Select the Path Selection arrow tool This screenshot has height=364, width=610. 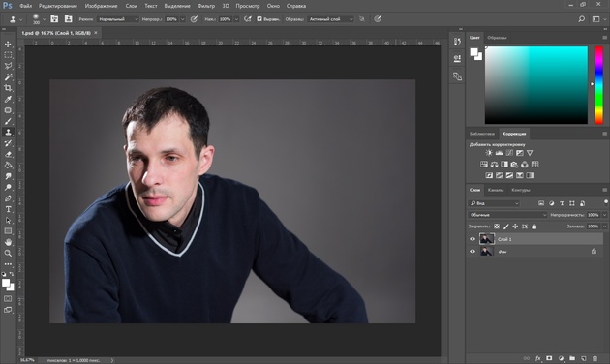(x=8, y=220)
